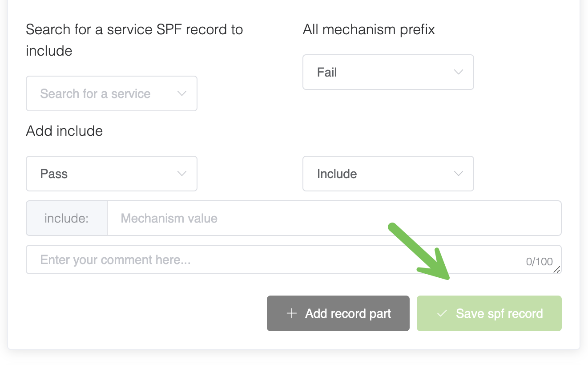Open the Fail mechanism prefix dropdown

click(388, 72)
